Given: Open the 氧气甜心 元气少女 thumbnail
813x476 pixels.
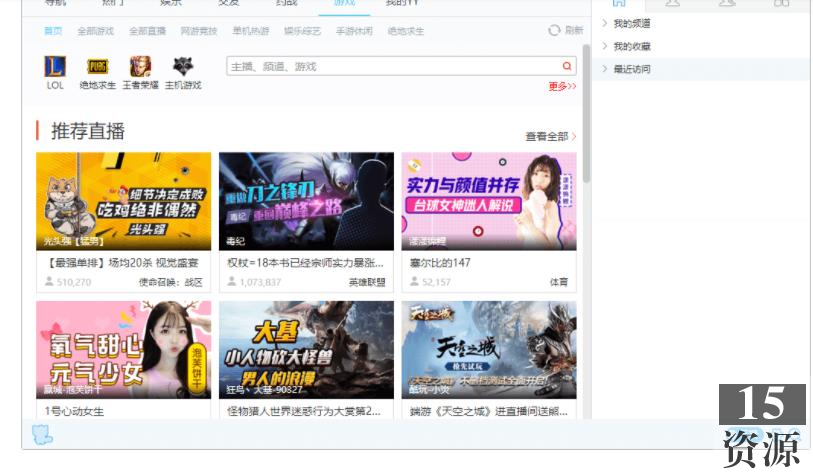Looking at the screenshot, I should click(123, 350).
